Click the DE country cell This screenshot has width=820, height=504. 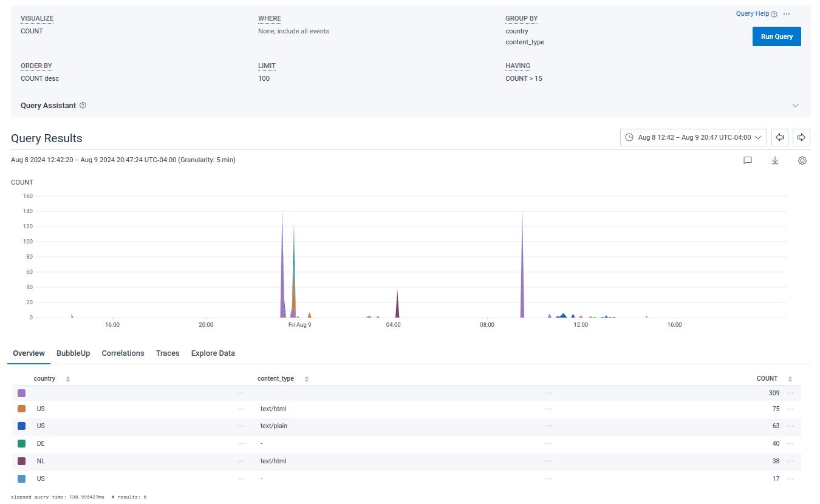click(x=41, y=444)
